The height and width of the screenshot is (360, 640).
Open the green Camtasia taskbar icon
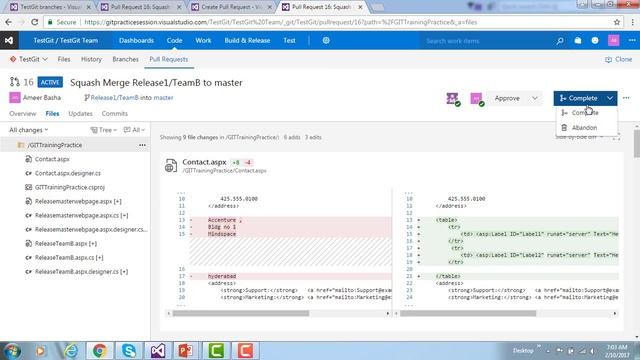(x=216, y=351)
